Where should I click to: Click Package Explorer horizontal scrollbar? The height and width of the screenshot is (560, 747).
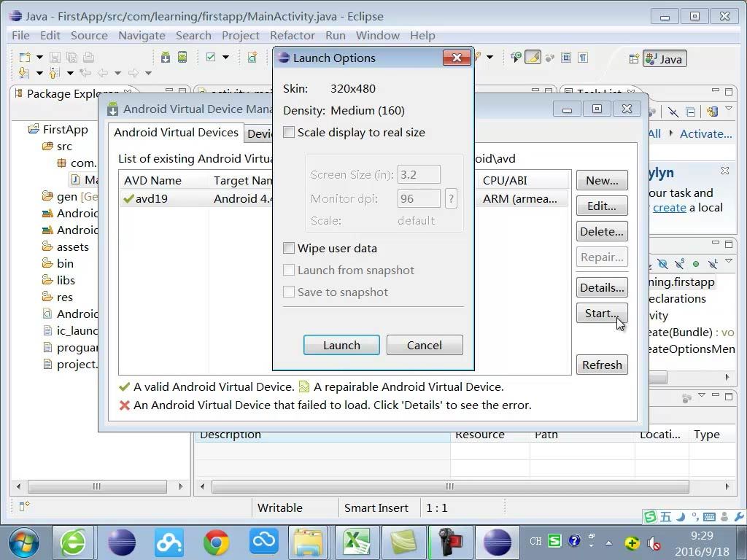tap(97, 486)
